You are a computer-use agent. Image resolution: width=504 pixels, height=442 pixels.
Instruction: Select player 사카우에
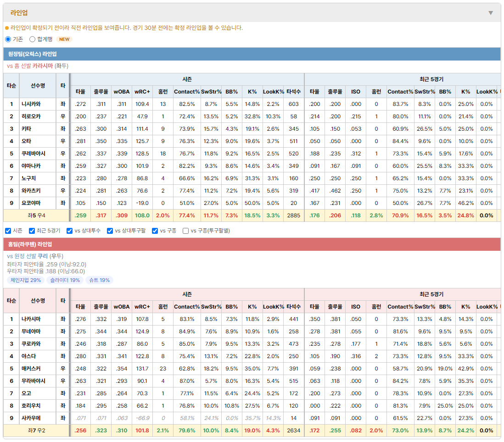tap(31, 418)
